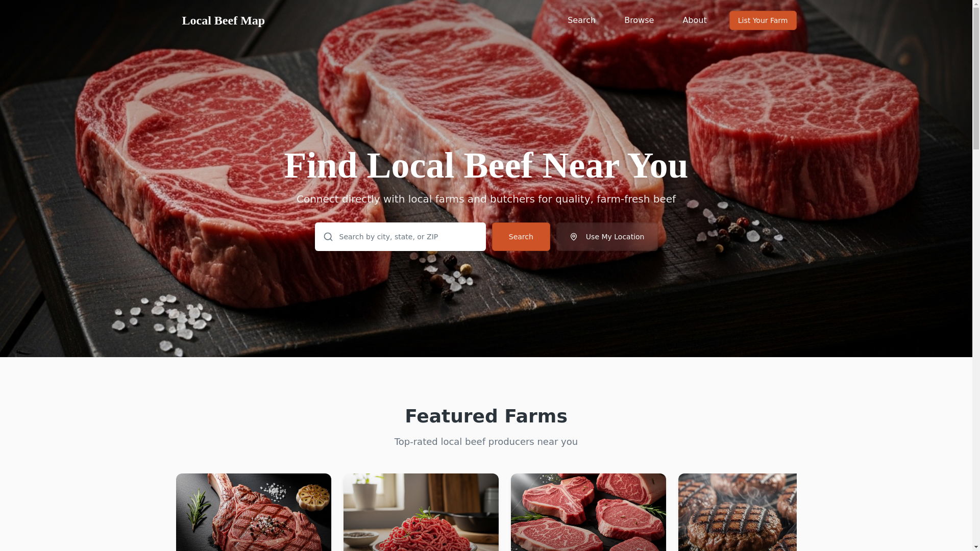Click the scrollbar up arrow

pyautogui.click(x=976, y=4)
